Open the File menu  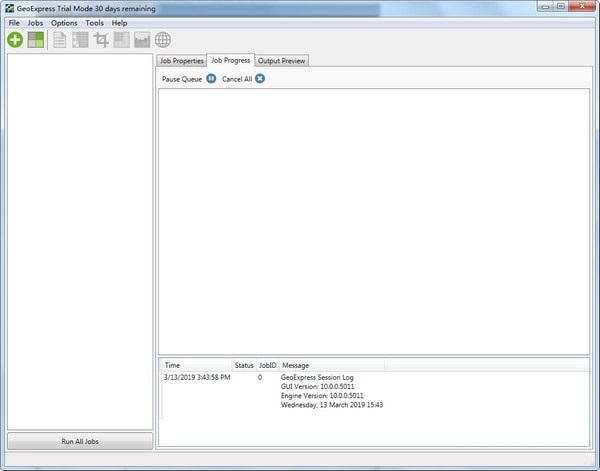pos(14,23)
